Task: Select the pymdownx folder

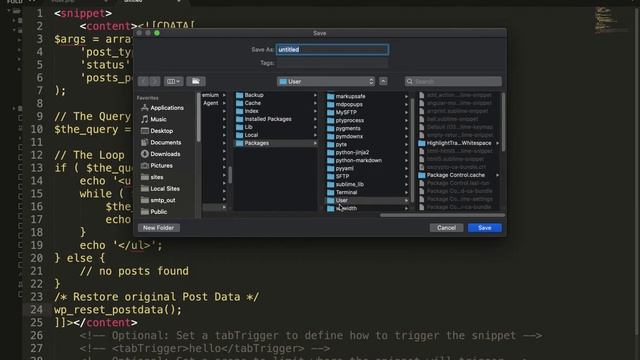Action: [x=367, y=136]
